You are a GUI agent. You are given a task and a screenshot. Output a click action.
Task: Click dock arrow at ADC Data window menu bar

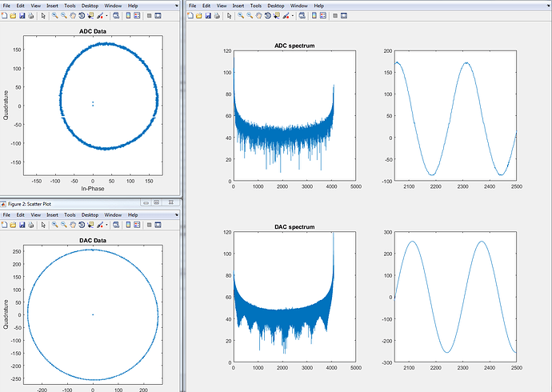coord(176,6)
